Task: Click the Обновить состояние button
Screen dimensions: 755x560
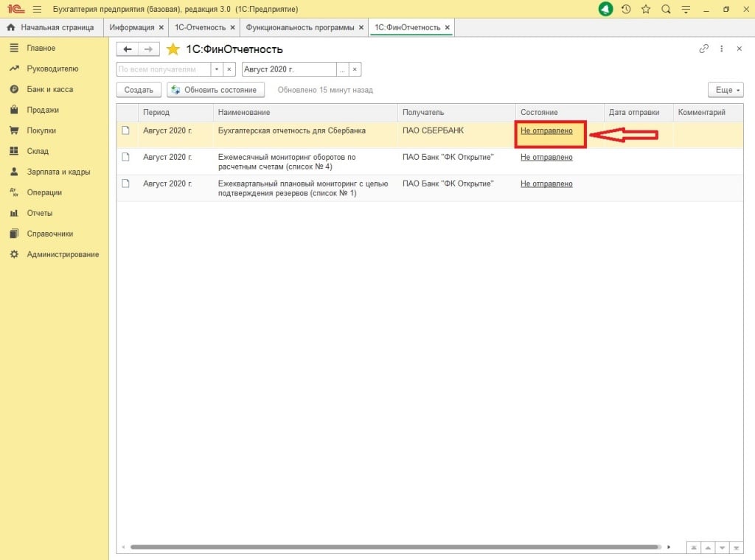Action: (215, 90)
